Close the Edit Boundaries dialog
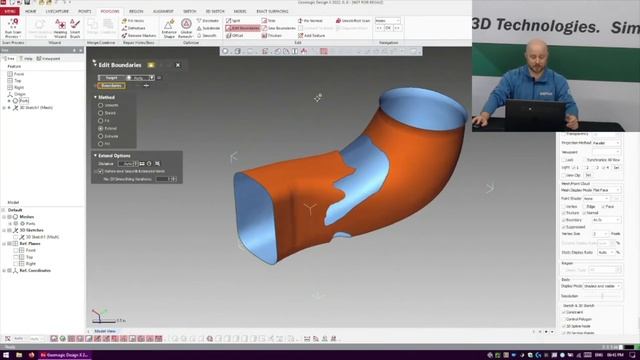The height and width of the screenshot is (360, 640). point(178,65)
